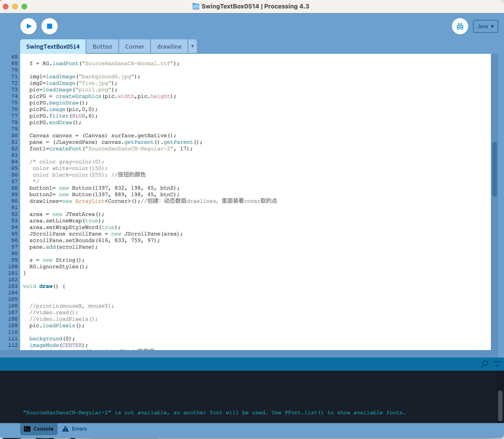Click the console vertical scrollbar thumb
Viewport: 504px width, 439px height.
(500, 406)
